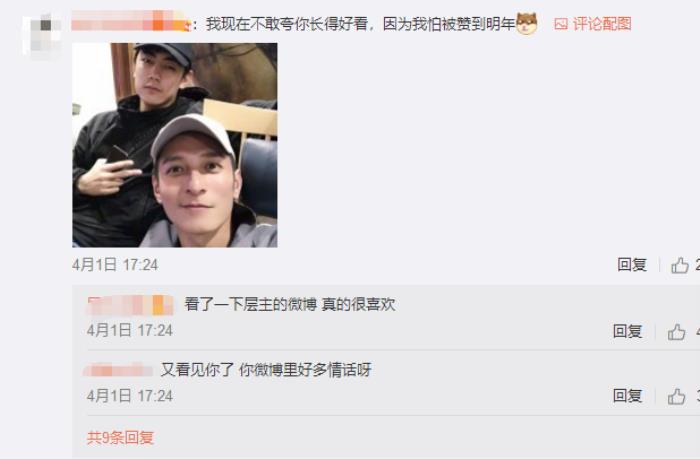Open the second reply author's username

pos(118,370)
